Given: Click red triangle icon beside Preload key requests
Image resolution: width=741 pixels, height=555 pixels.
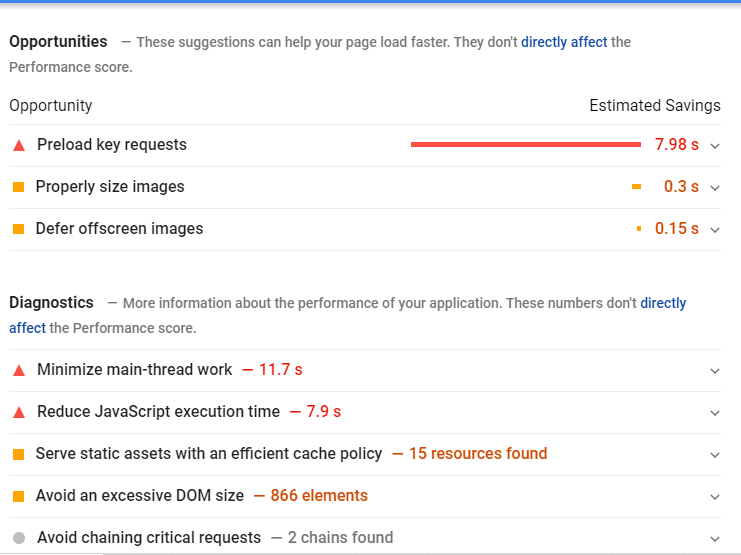Looking at the screenshot, I should click(x=19, y=146).
